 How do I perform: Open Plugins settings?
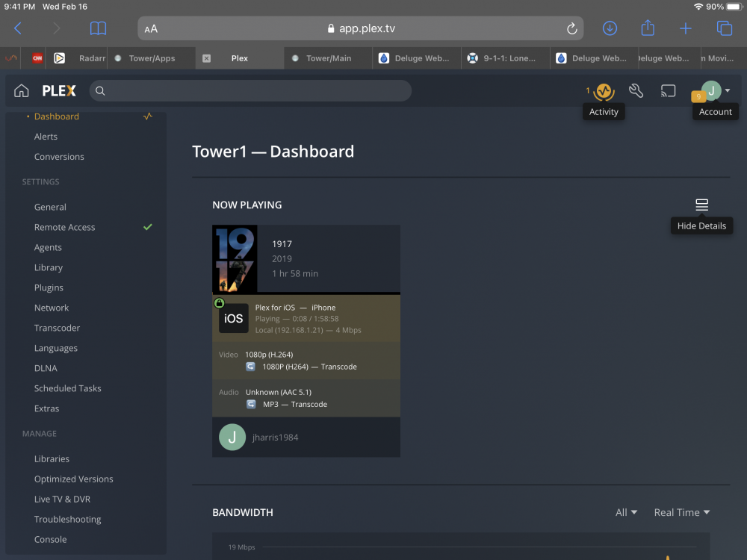[x=49, y=287]
